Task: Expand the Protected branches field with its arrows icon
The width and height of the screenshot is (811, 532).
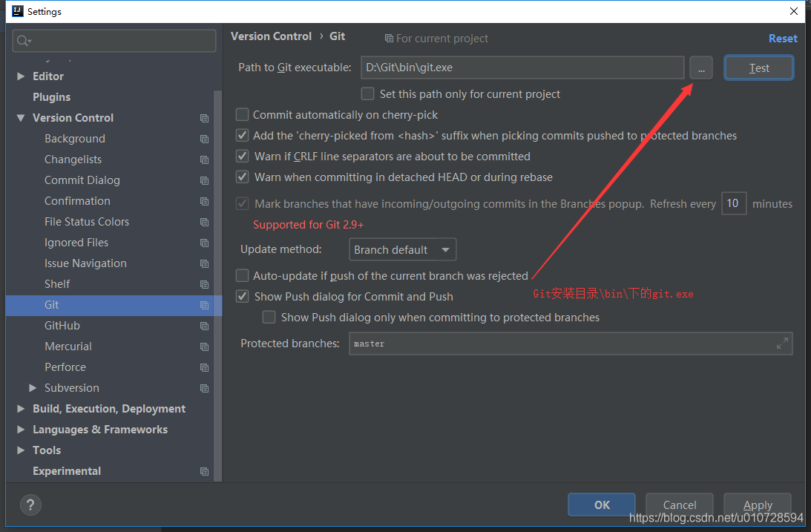Action: tap(782, 344)
